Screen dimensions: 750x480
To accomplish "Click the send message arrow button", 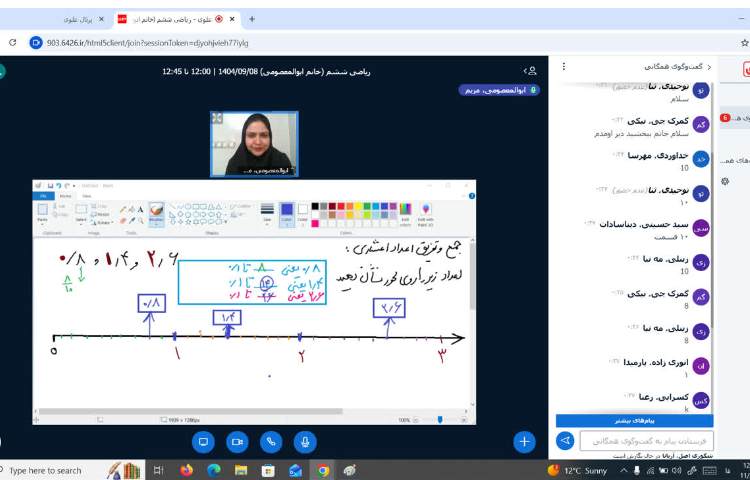I will pos(565,440).
